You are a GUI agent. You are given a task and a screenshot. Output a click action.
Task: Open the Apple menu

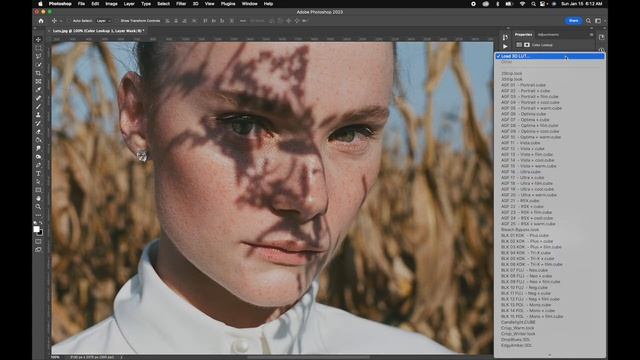tap(40, 4)
